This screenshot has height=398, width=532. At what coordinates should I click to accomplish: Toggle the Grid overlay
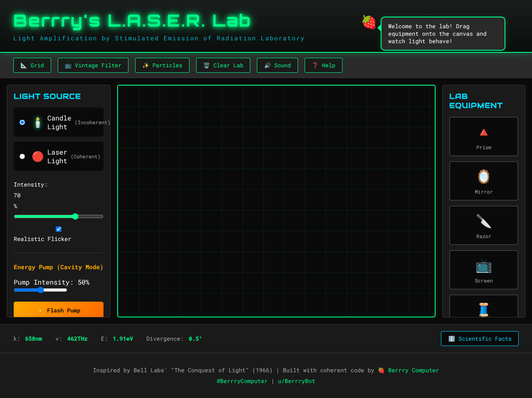pyautogui.click(x=32, y=65)
